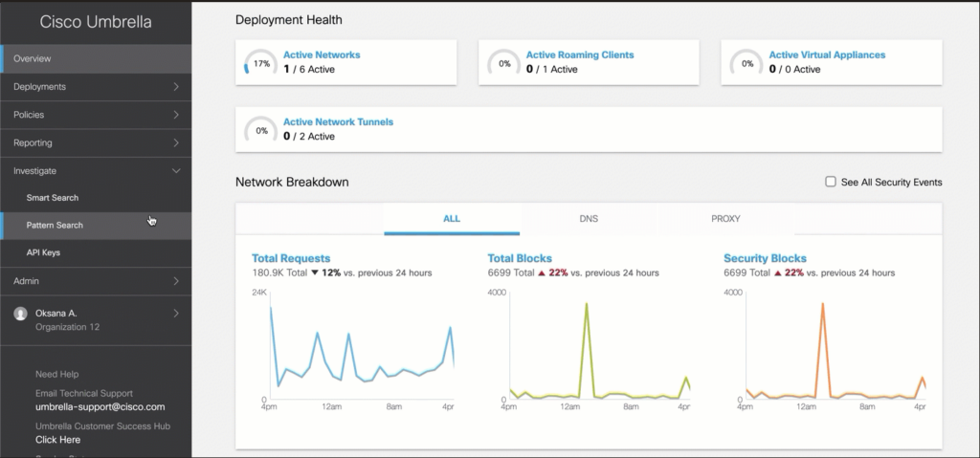Click the peak in the Total Blocks chart
980x458 pixels.
(585, 306)
